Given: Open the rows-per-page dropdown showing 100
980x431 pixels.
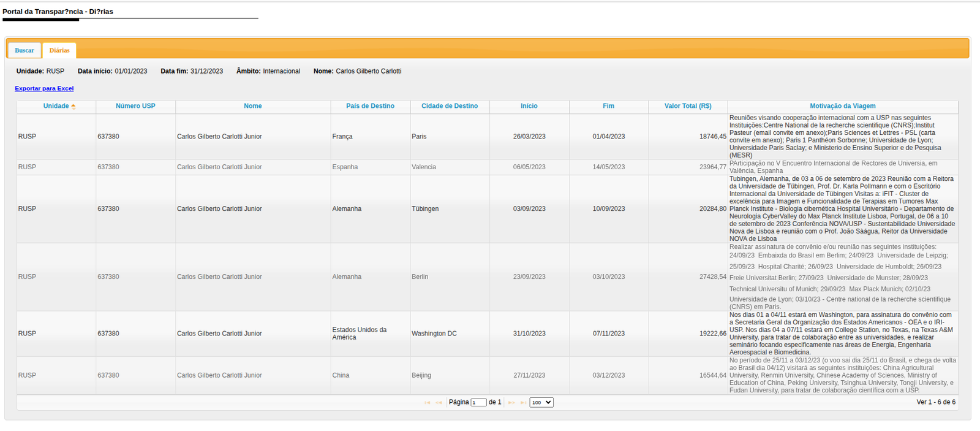Looking at the screenshot, I should [541, 403].
